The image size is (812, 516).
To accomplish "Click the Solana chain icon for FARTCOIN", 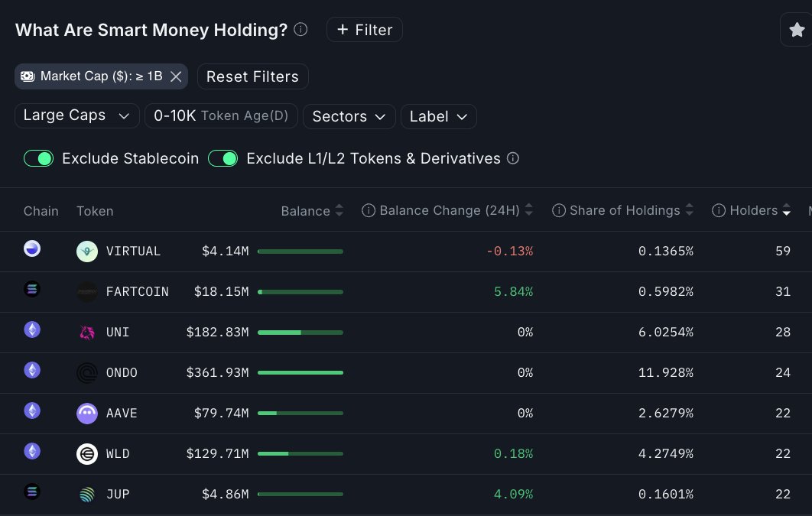I will click(32, 289).
